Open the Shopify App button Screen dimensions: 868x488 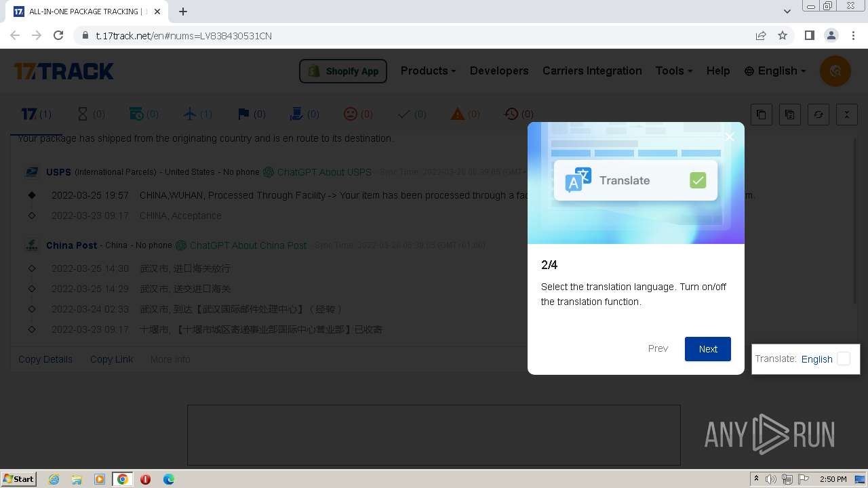[x=343, y=71]
